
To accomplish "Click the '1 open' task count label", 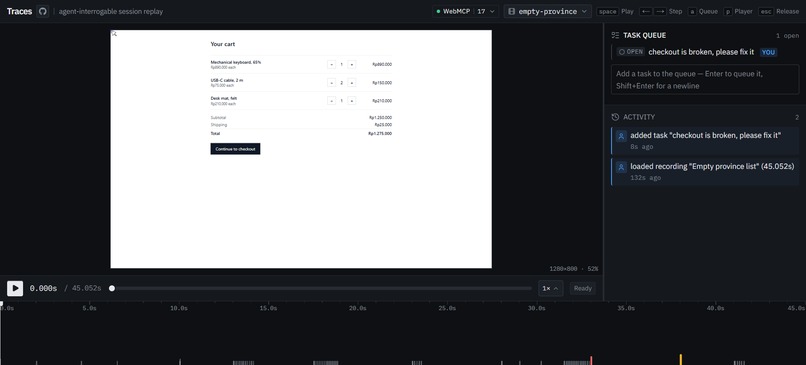I will (787, 36).
